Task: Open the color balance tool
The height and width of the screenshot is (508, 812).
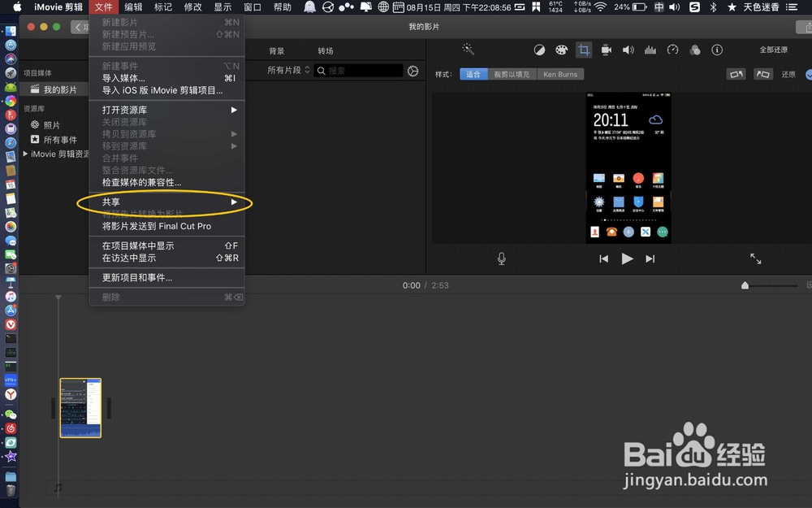Action: (539, 50)
